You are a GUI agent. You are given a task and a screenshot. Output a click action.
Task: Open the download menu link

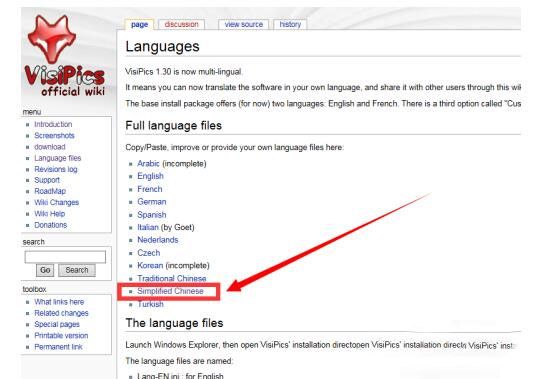(50, 147)
